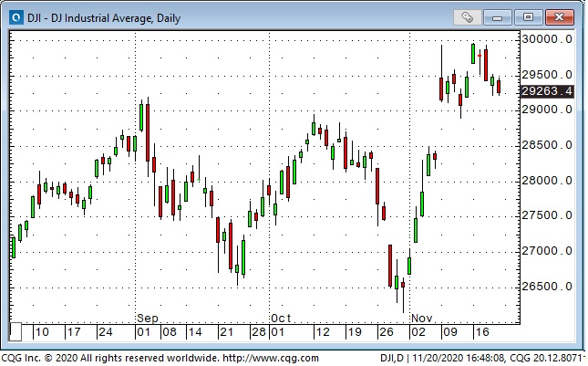Click date label 19 on time axis
The height and width of the screenshot is (366, 588).
click(x=355, y=332)
